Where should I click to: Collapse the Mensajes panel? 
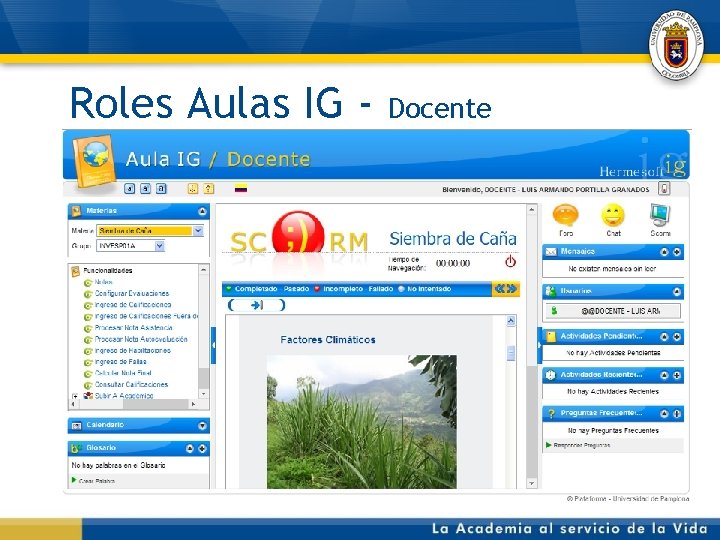click(x=664, y=252)
